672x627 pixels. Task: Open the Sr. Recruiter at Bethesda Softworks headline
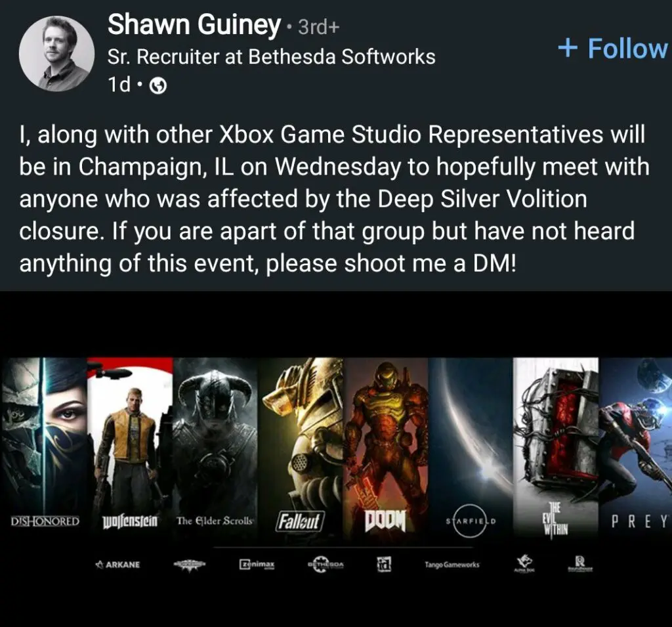[x=271, y=56]
